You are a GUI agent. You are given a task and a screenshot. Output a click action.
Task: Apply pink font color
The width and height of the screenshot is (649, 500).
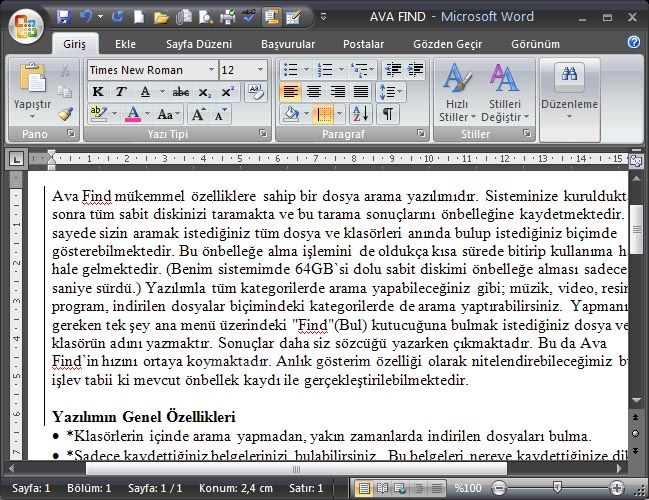pyautogui.click(x=133, y=114)
